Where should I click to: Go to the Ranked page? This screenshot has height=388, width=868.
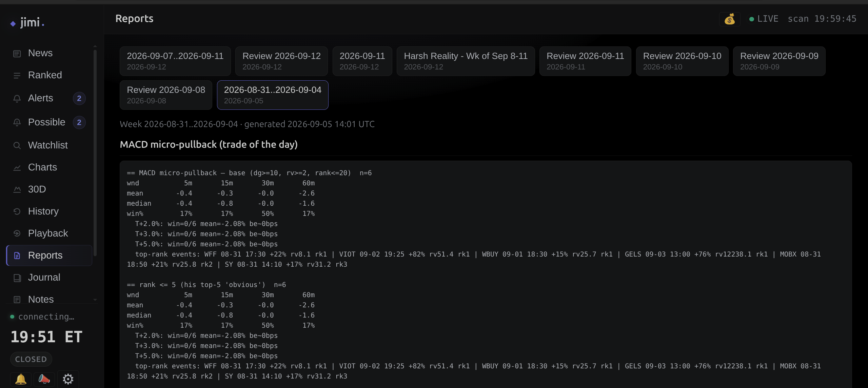(x=49, y=75)
